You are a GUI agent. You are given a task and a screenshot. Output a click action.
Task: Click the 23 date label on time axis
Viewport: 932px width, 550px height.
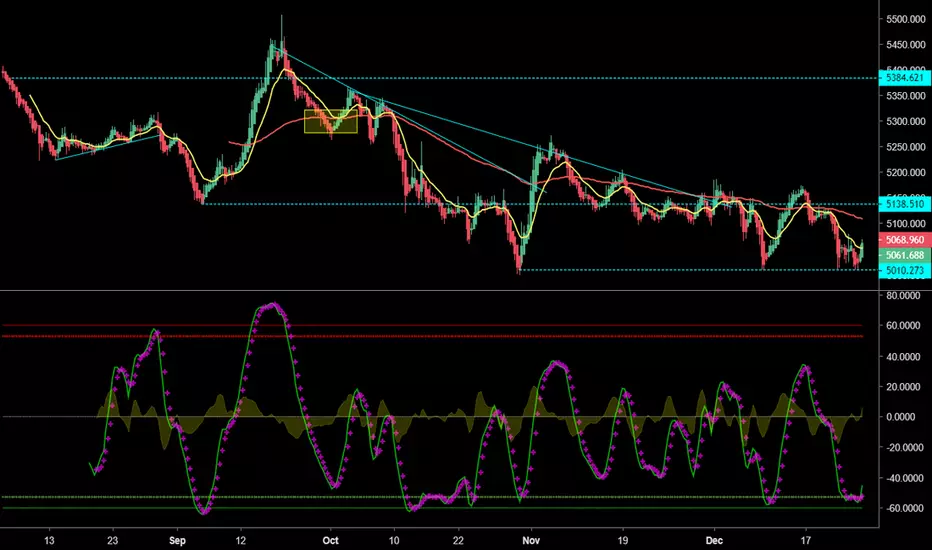pyautogui.click(x=112, y=540)
